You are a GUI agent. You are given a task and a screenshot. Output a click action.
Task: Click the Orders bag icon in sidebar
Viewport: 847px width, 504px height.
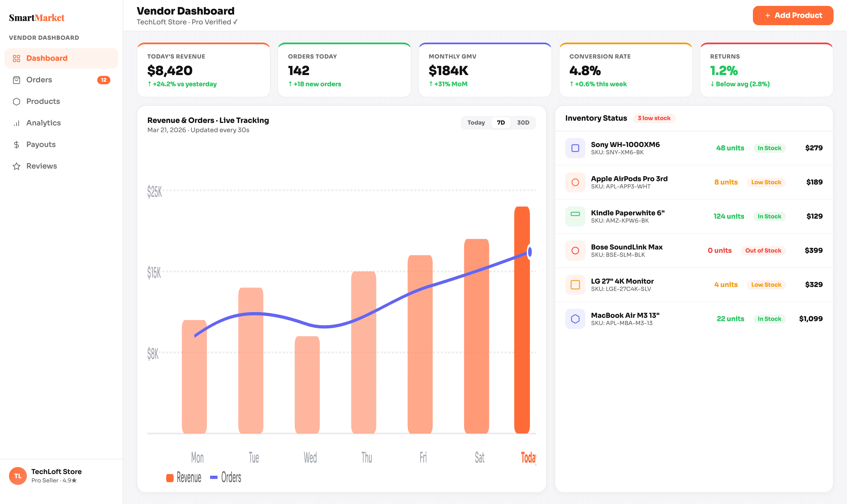tap(16, 80)
